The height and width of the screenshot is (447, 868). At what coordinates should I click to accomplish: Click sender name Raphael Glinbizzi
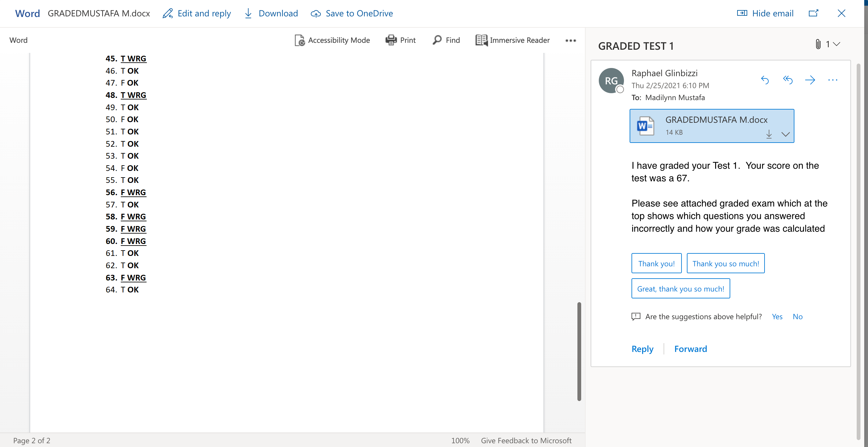[664, 73]
